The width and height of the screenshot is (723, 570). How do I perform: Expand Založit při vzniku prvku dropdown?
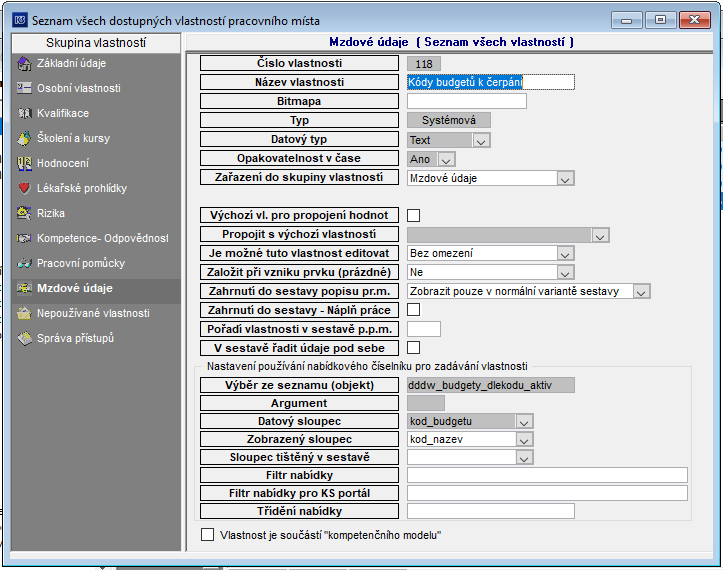(565, 273)
